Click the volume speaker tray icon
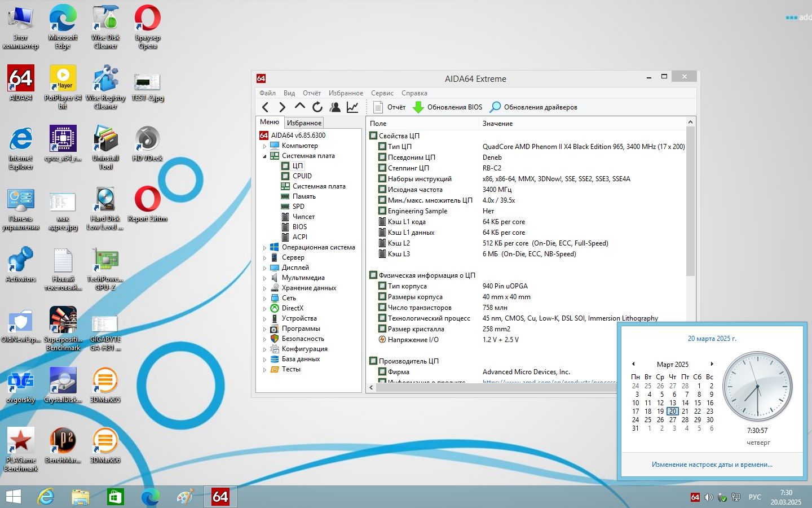Viewport: 812px width, 508px height. (x=709, y=497)
